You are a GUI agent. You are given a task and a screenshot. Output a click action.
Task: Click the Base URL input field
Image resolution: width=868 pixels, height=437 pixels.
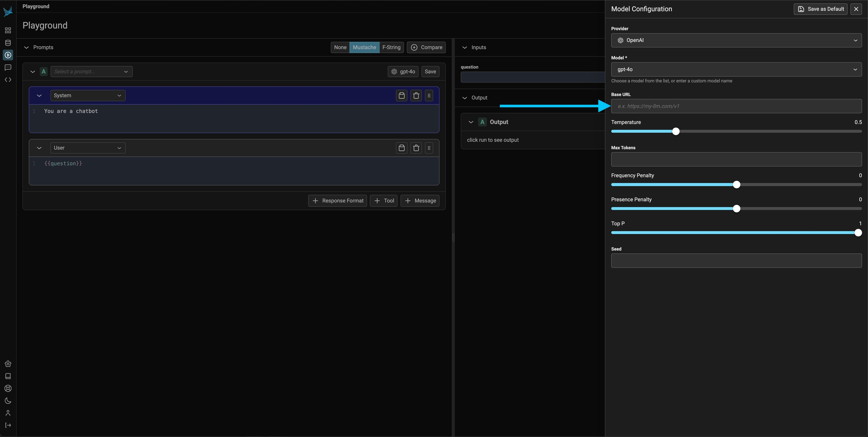click(x=736, y=106)
